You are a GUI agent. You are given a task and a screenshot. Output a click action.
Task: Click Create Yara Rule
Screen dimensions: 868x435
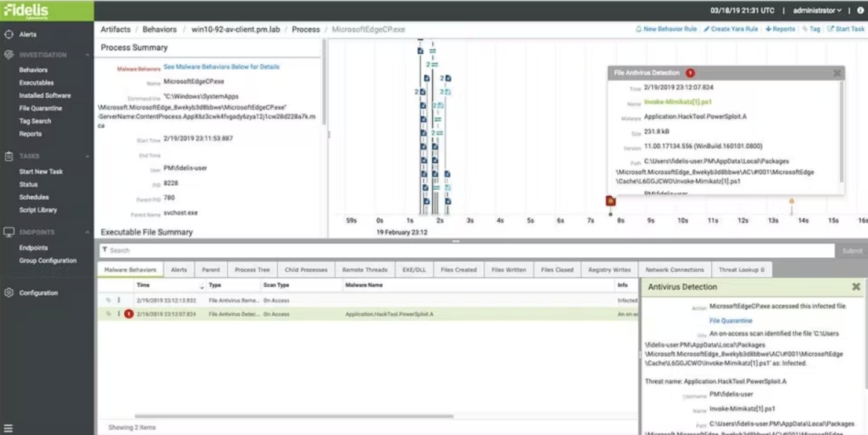(x=731, y=29)
